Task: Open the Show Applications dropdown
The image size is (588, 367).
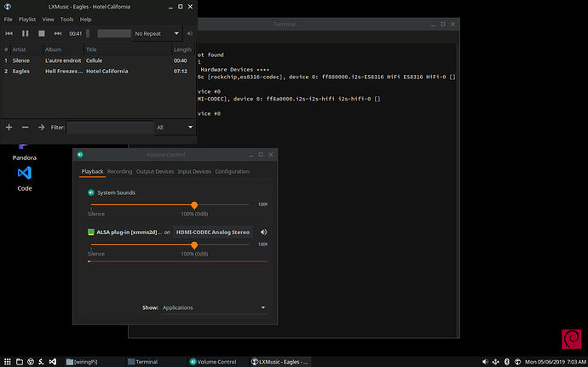Action: (214, 307)
